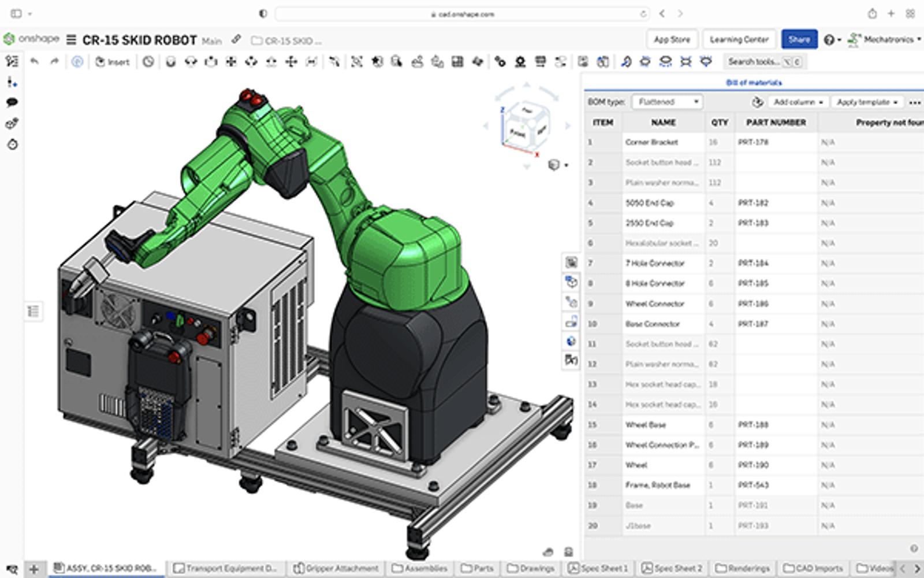
Task: Open the comments speech bubble icon
Action: point(12,103)
